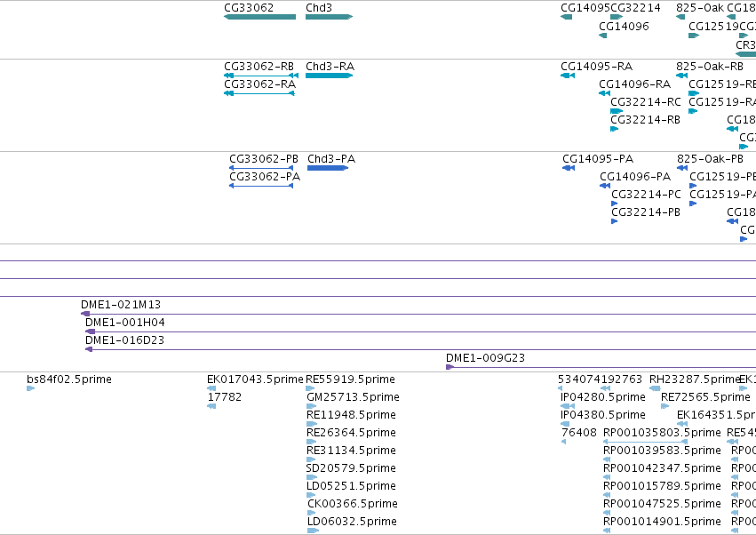The width and height of the screenshot is (756, 535).
Task: Click the bs84f02.5prime EST label
Action: 69,379
